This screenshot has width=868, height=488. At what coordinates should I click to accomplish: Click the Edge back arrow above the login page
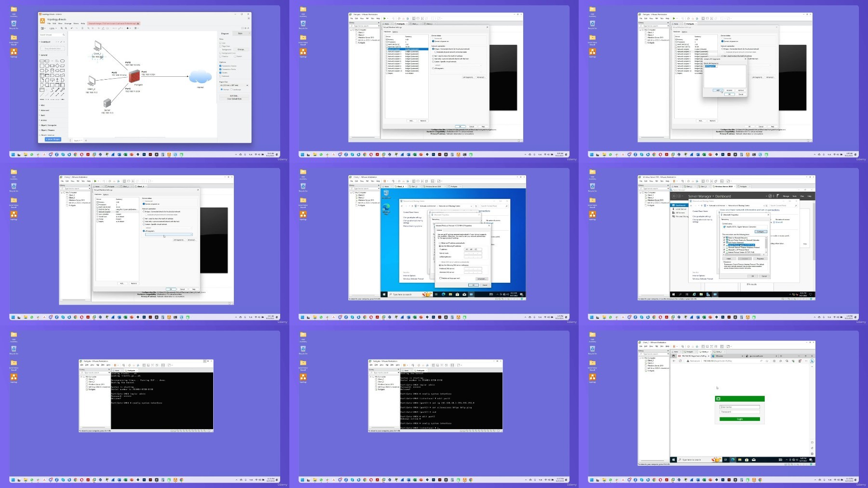click(x=674, y=361)
